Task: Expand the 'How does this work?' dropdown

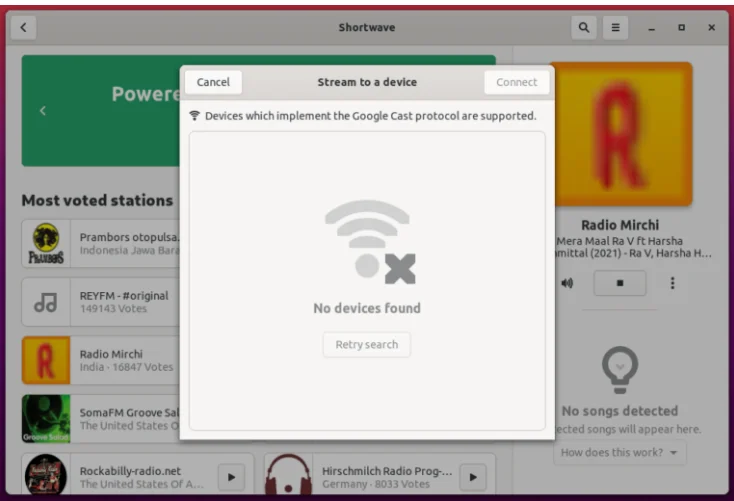Action: [x=620, y=453]
